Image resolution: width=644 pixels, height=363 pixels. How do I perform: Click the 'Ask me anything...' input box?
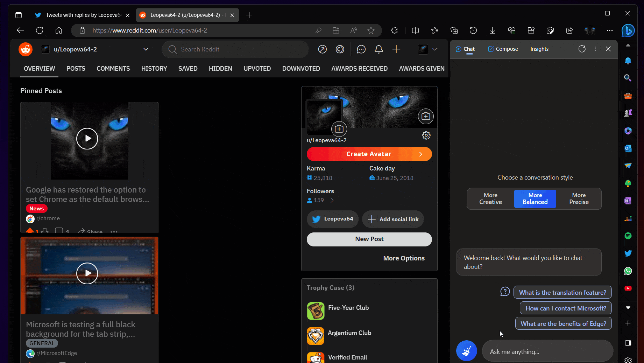(547, 351)
